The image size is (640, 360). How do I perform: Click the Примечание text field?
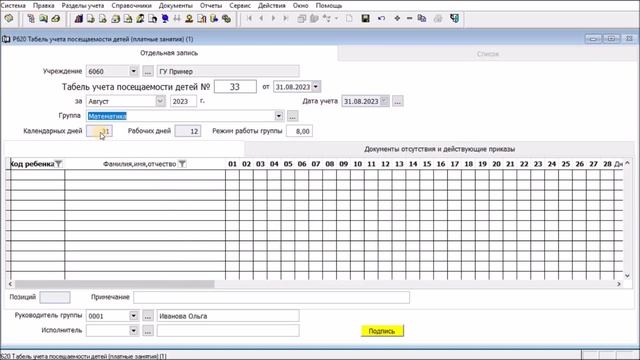(271, 297)
